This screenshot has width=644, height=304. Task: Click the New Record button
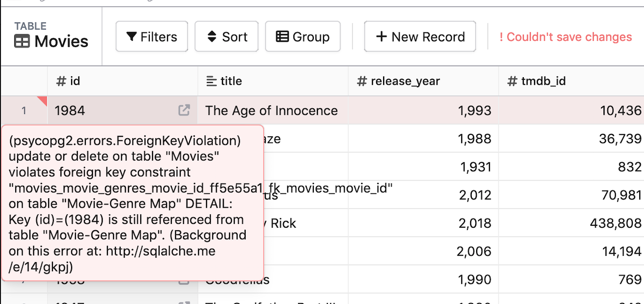420,36
